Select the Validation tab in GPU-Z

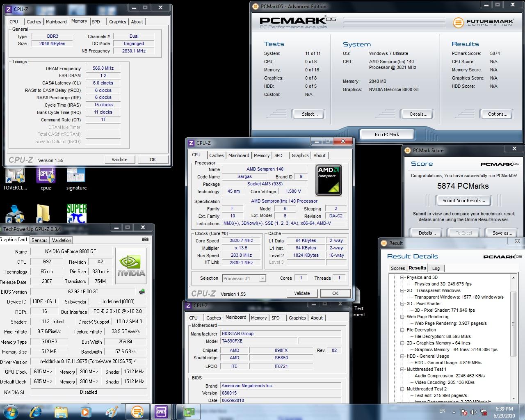[62, 240]
